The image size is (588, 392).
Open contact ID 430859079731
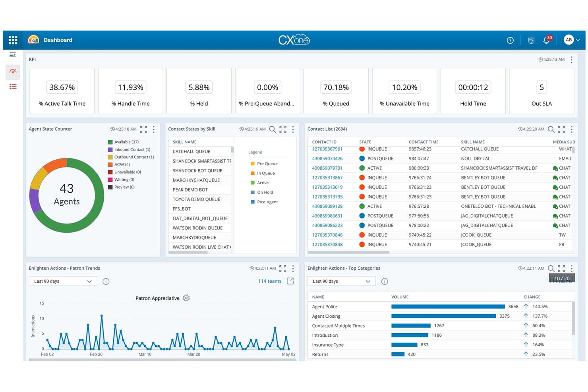point(327,168)
